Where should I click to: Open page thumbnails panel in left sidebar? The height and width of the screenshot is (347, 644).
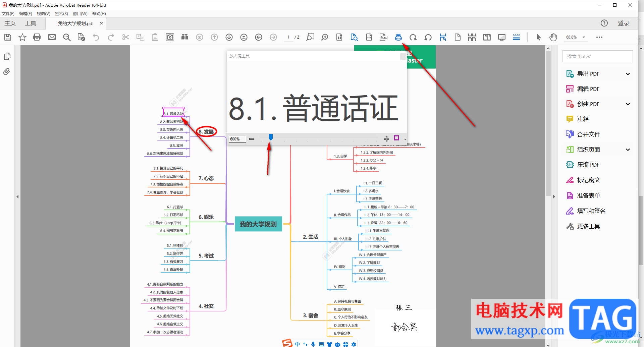[x=7, y=56]
